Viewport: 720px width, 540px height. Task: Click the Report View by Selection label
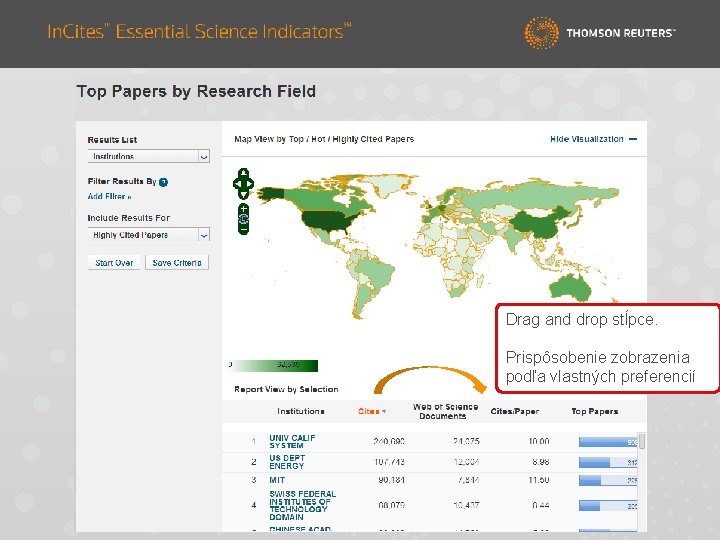[x=286, y=389]
